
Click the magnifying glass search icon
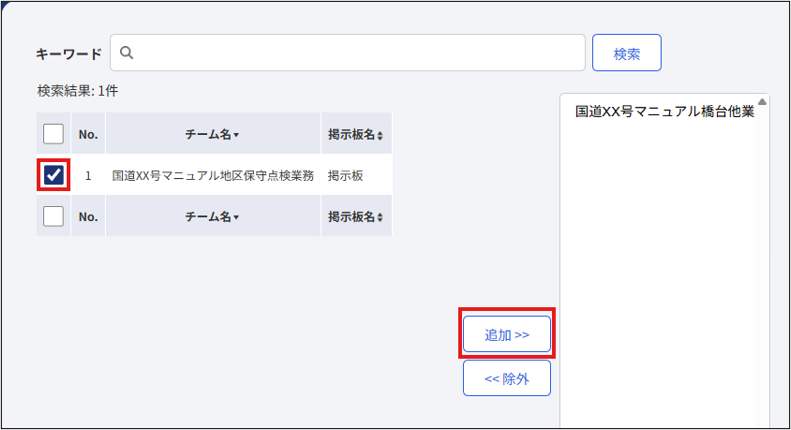(127, 52)
